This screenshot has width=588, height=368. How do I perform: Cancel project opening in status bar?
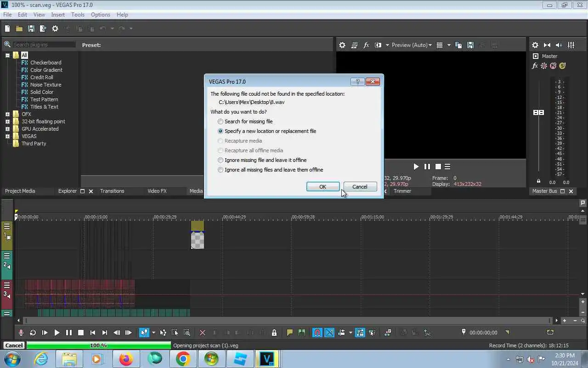(14, 345)
